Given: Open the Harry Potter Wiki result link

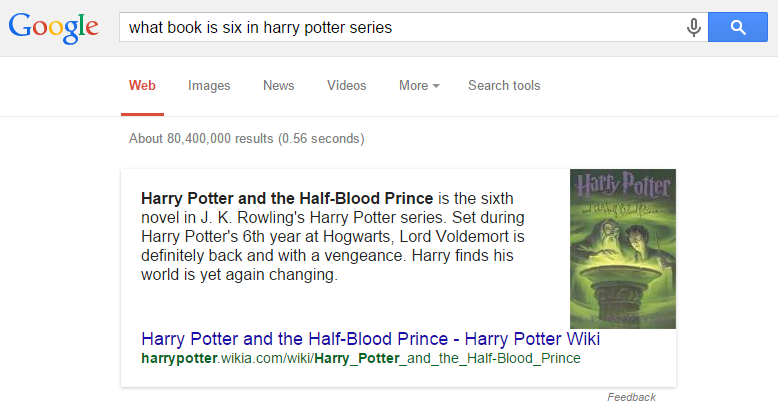Looking at the screenshot, I should coord(371,339).
